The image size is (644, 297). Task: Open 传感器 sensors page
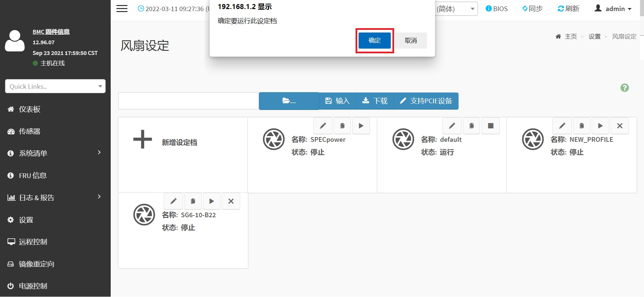(x=30, y=131)
